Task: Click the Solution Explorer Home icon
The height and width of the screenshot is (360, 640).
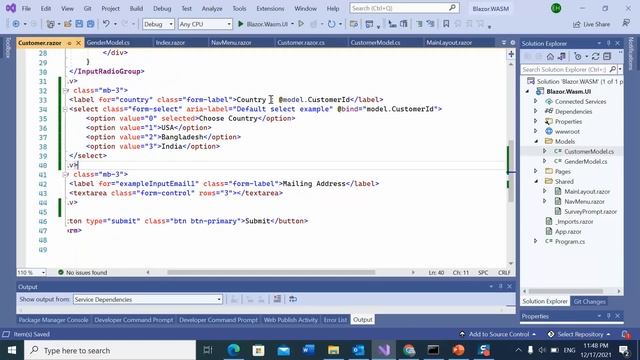Action: (550, 56)
